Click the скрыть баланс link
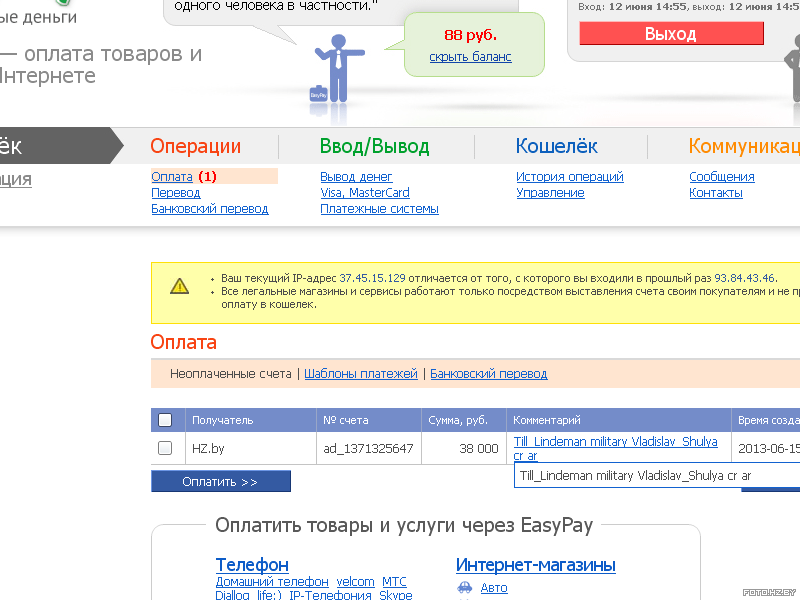 [x=470, y=57]
